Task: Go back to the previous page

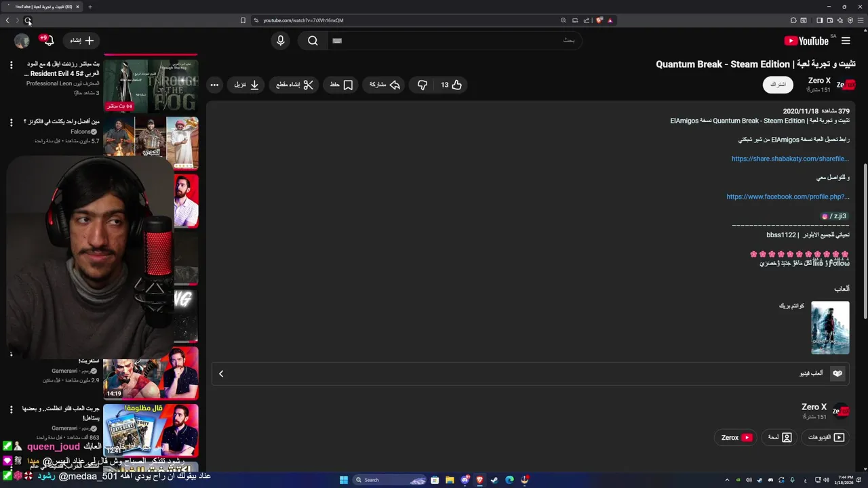Action: pos(7,21)
